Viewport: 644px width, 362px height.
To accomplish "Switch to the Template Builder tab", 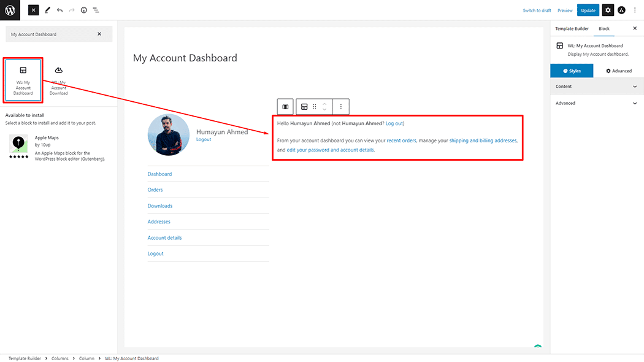I will [x=572, y=29].
